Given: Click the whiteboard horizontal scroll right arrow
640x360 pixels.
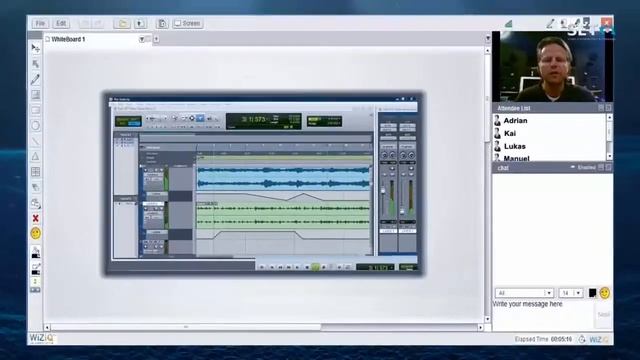Looking at the screenshot, I should (x=480, y=327).
